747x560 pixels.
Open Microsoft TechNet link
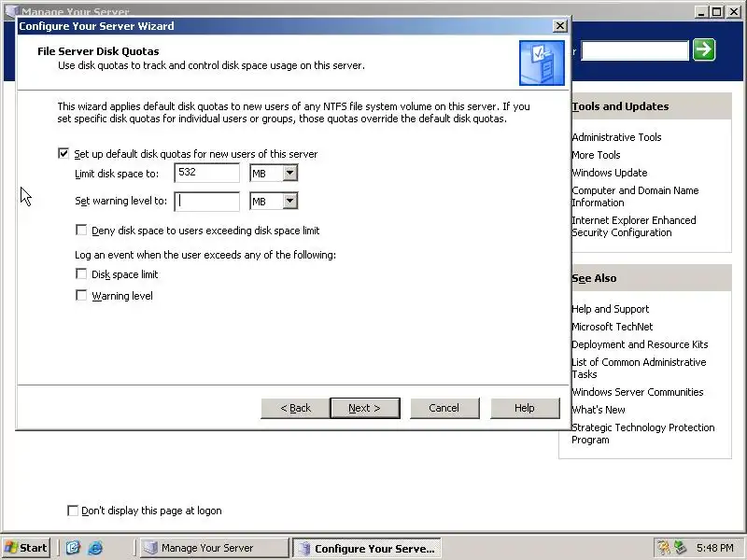point(613,326)
